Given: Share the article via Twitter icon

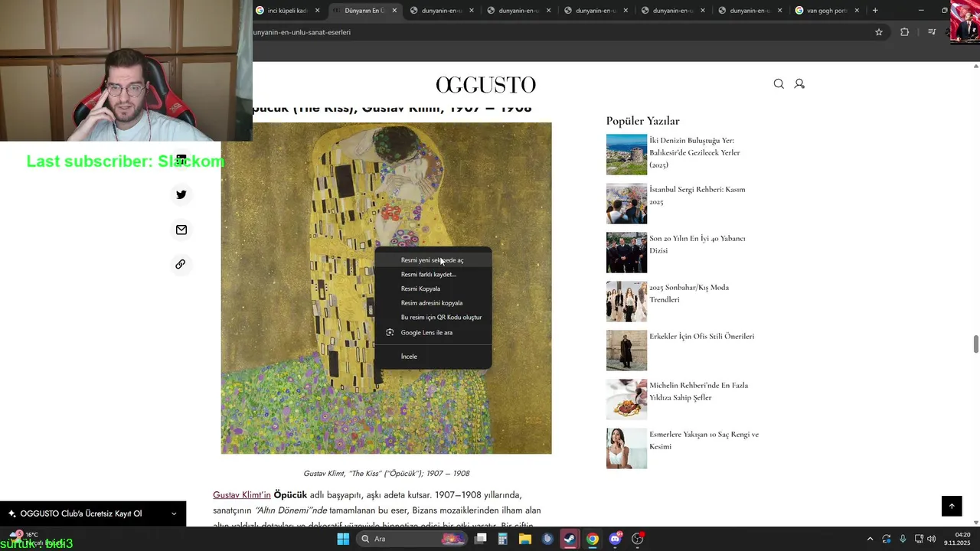Looking at the screenshot, I should (x=181, y=194).
